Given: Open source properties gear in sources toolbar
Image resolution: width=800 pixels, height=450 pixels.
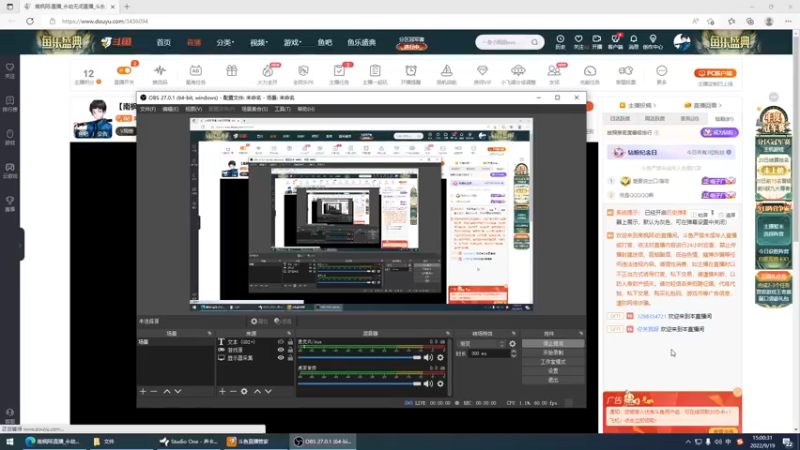Looking at the screenshot, I should [244, 391].
